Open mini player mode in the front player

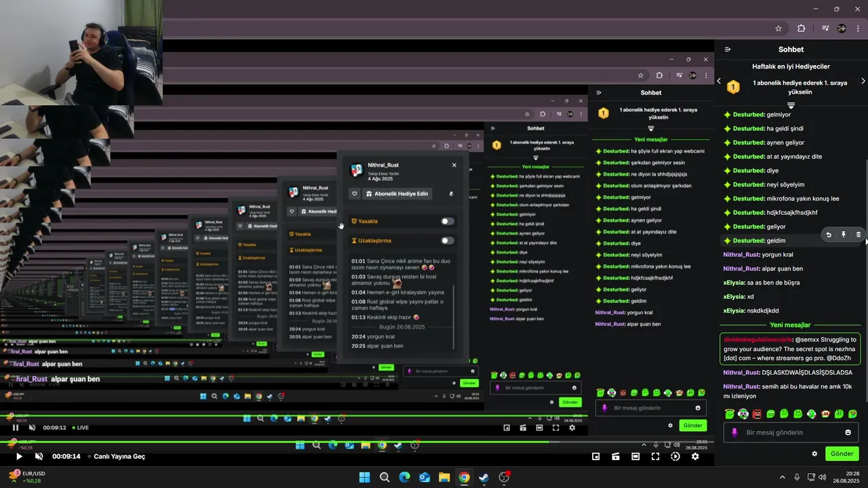tap(596, 457)
